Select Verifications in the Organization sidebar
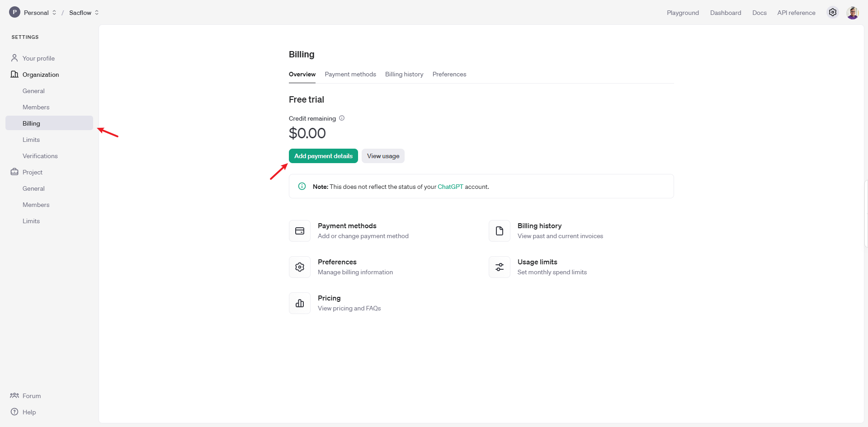The image size is (868, 427). tap(40, 156)
